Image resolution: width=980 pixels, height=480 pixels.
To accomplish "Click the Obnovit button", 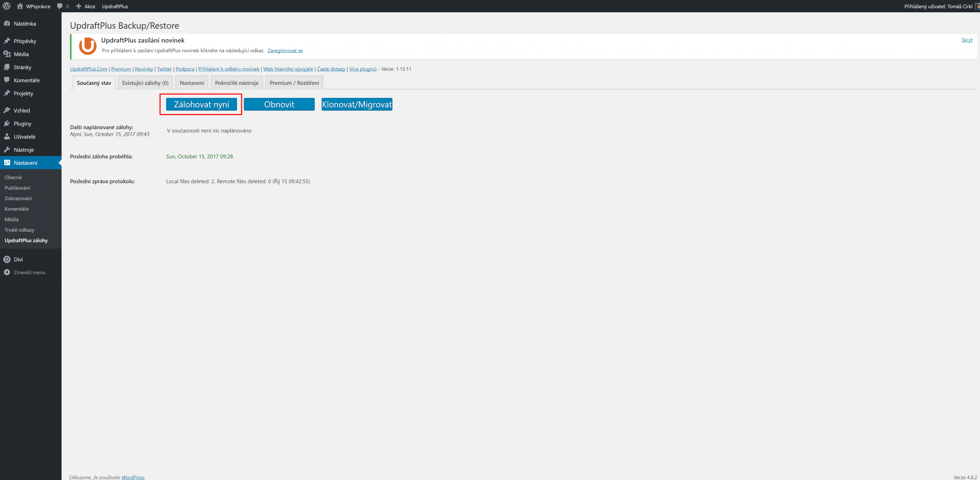I will (279, 104).
